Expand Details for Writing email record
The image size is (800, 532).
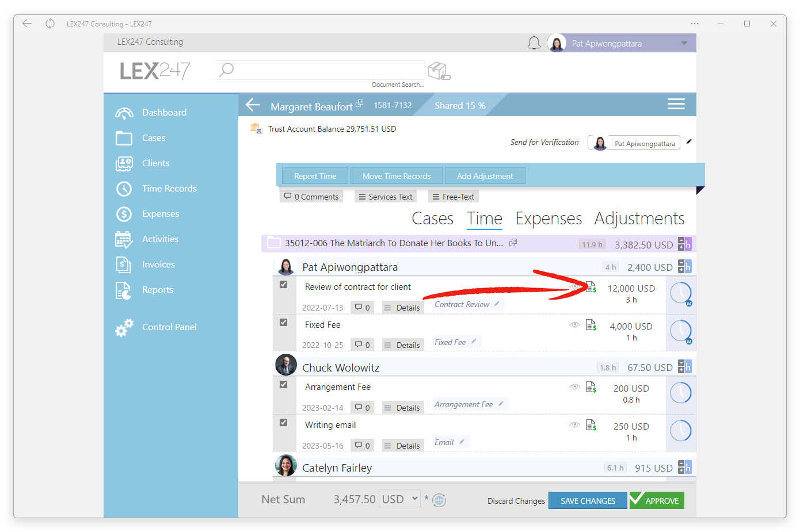point(402,446)
